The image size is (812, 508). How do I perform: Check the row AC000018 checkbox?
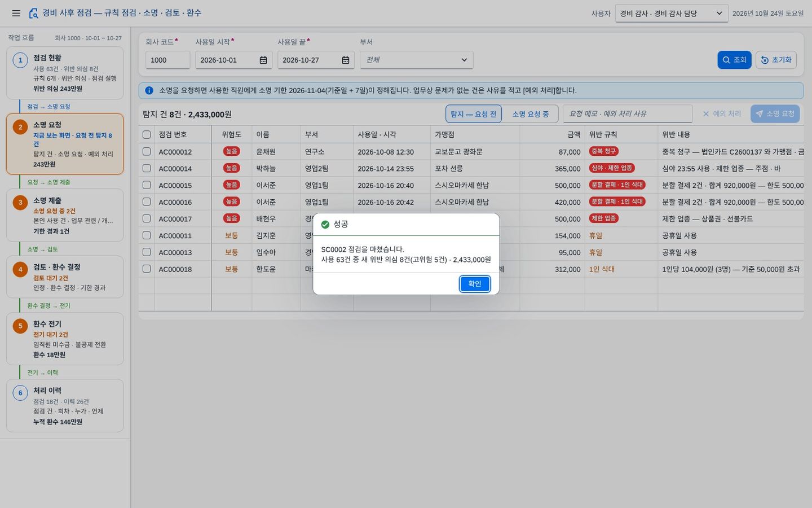[x=147, y=269]
